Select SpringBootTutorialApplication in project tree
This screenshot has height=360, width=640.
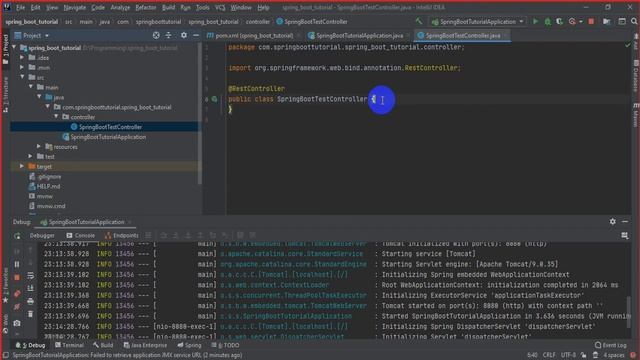108,137
